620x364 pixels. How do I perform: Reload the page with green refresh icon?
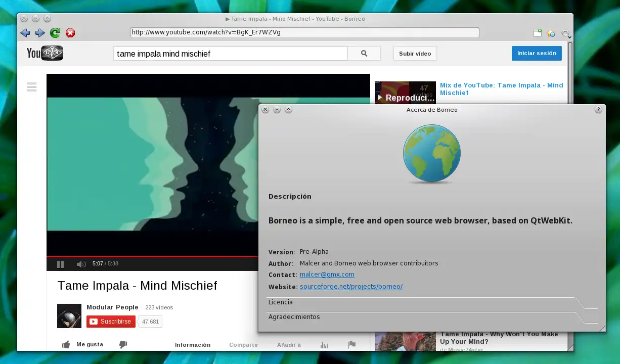55,33
